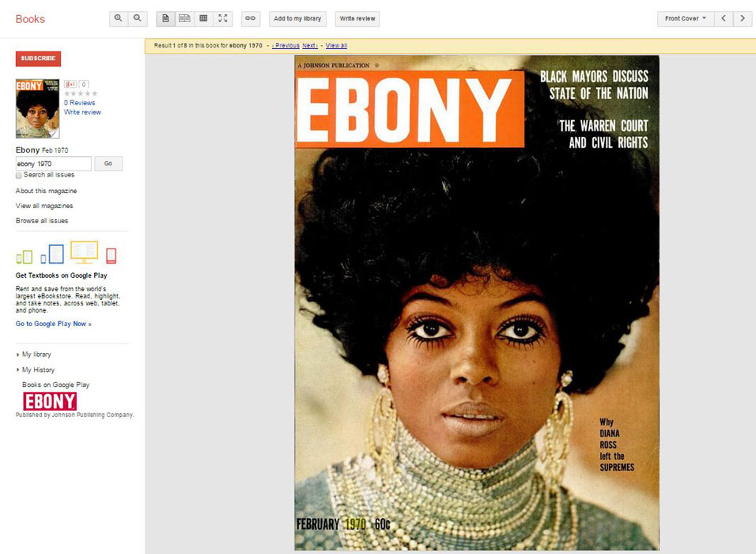Switch to two-page view
Viewport: 756px width, 554px height.
coord(184,18)
